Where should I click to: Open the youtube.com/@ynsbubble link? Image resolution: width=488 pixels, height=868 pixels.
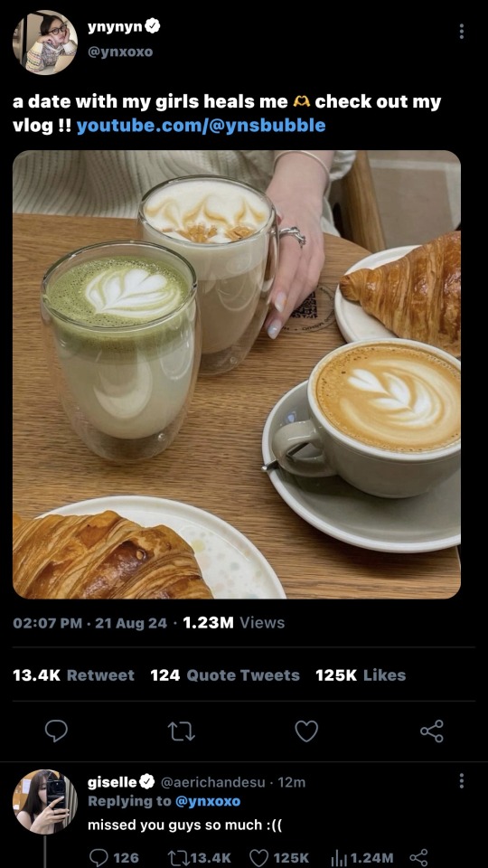201,126
